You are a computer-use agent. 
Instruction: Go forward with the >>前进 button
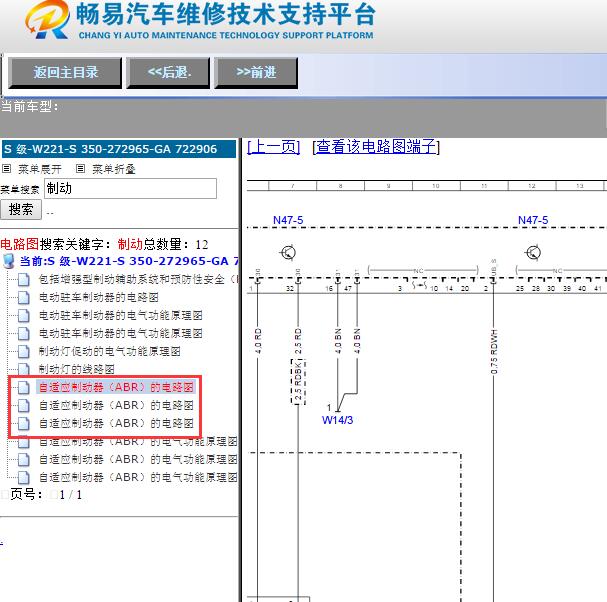coord(256,73)
